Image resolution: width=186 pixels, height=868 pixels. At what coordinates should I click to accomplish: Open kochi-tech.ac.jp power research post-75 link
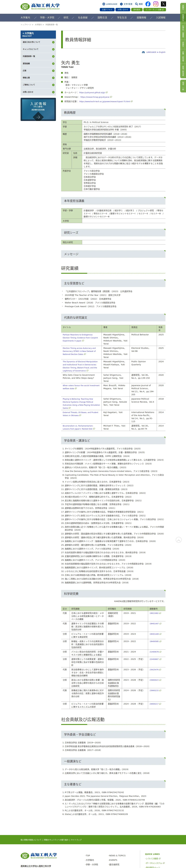click(x=105, y=101)
